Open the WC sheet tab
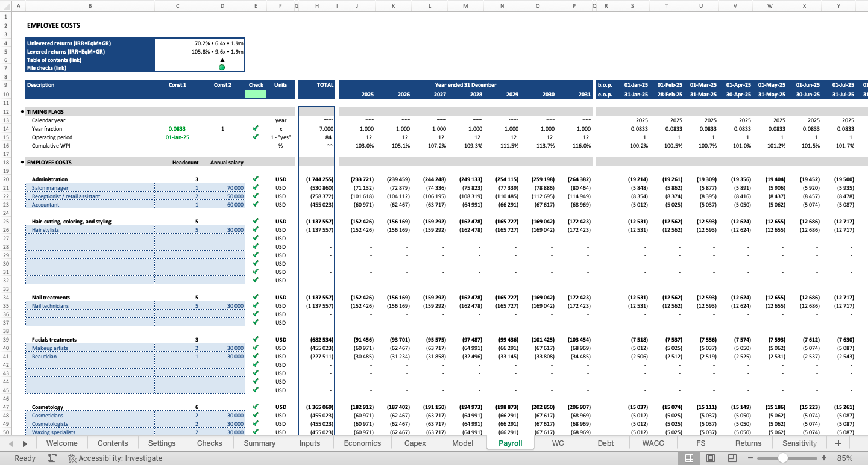This screenshot has width=868, height=465. pos(558,443)
